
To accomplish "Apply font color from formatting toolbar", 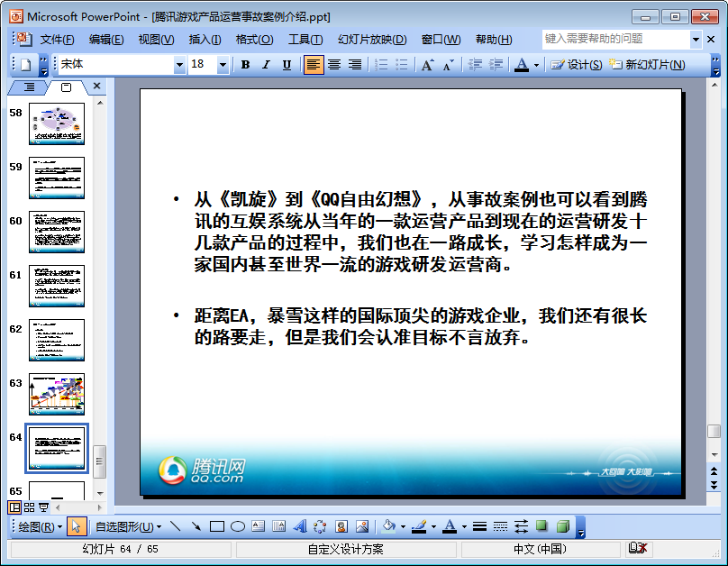I will 522,65.
